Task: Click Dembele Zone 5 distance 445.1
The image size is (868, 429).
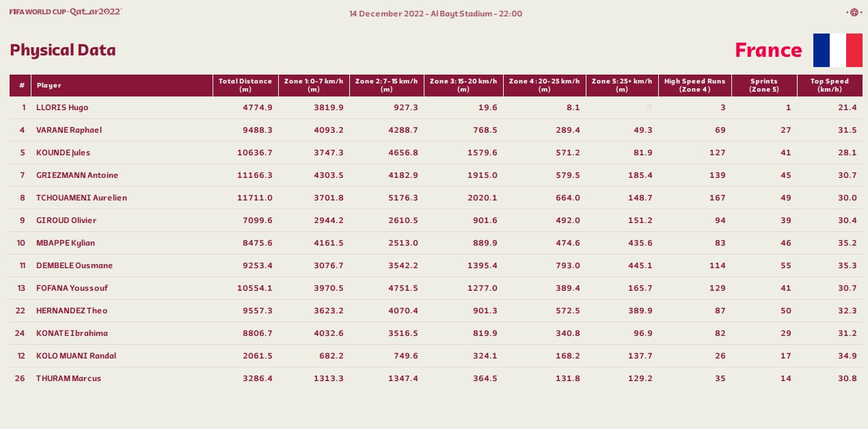Action: click(640, 265)
